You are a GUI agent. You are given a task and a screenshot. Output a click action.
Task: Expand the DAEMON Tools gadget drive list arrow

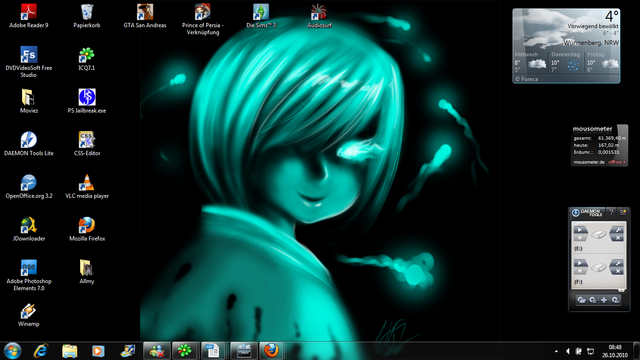pos(621,290)
